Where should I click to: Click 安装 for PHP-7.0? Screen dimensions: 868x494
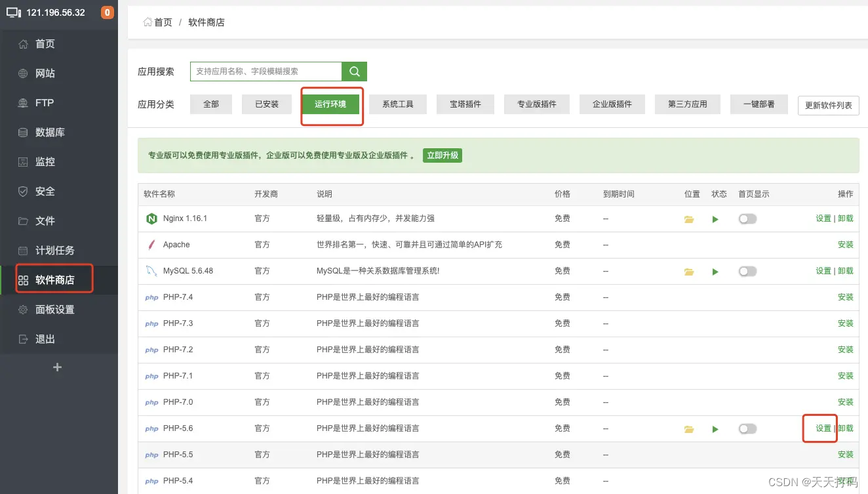pos(846,402)
